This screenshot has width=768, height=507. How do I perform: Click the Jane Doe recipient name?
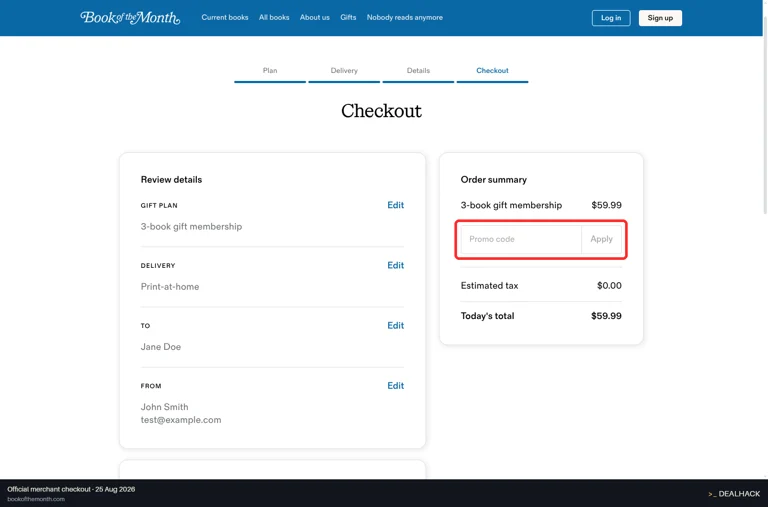pyautogui.click(x=161, y=347)
